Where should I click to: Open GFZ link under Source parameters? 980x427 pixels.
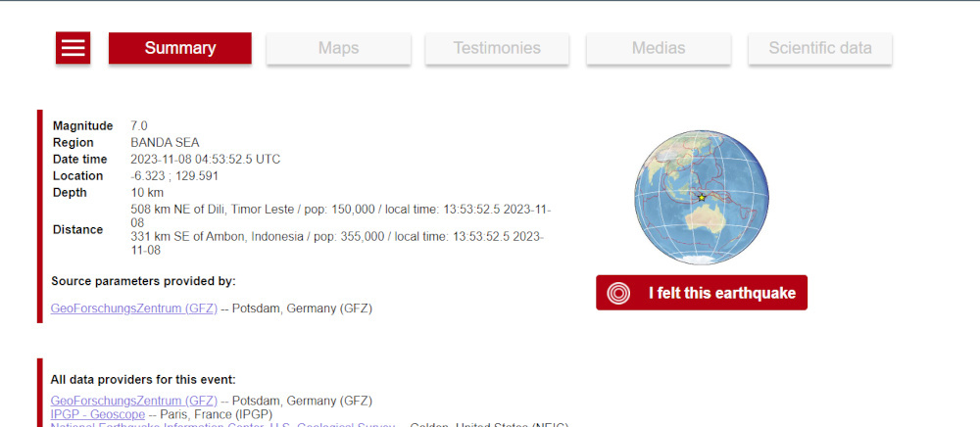(134, 308)
